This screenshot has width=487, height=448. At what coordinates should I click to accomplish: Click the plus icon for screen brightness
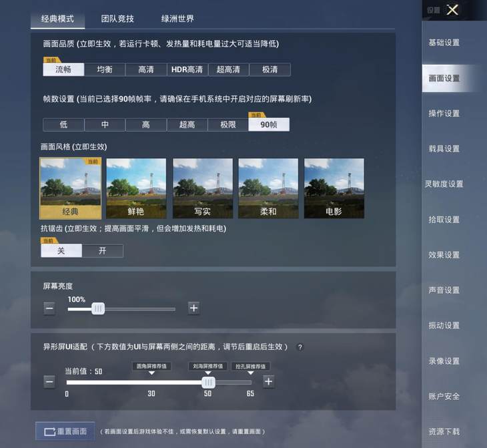coord(193,308)
